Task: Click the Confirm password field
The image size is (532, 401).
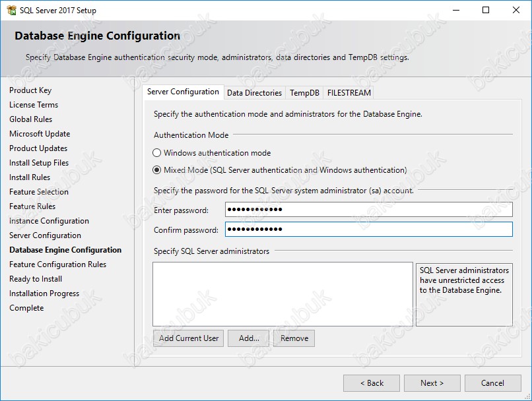Action: [x=368, y=230]
